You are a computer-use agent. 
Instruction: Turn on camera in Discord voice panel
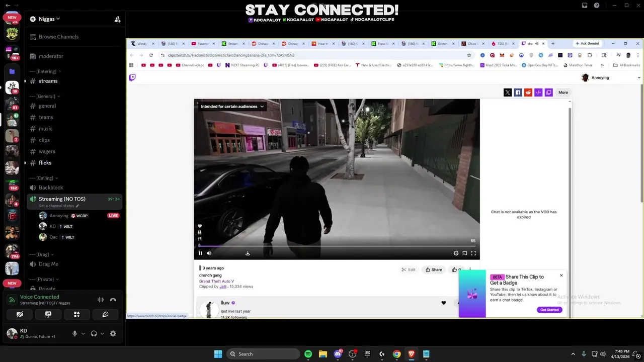coord(20,314)
